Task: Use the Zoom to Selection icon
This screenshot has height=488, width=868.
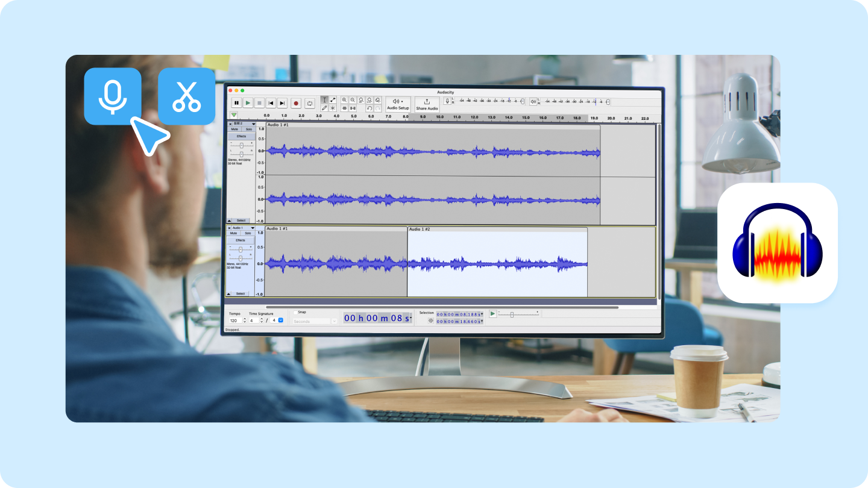Action: point(361,99)
